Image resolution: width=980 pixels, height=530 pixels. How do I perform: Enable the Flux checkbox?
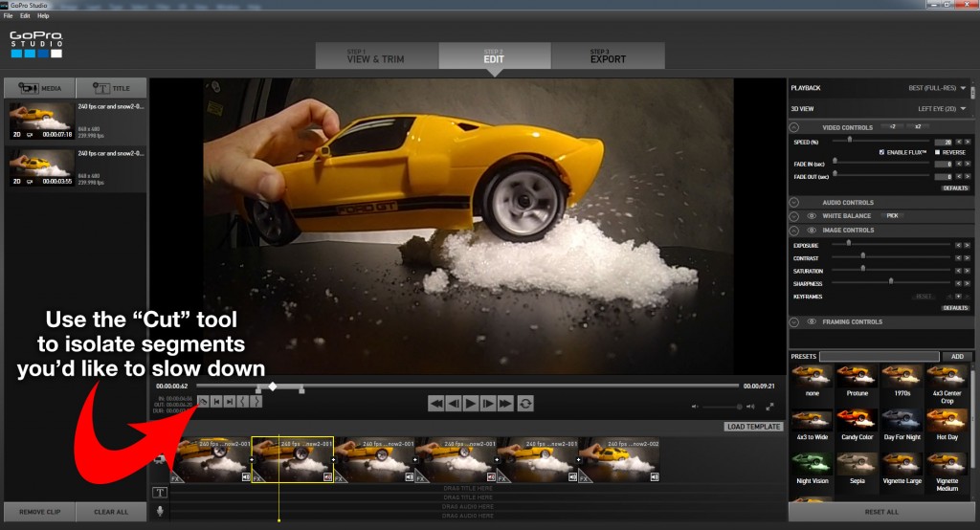coord(881,152)
